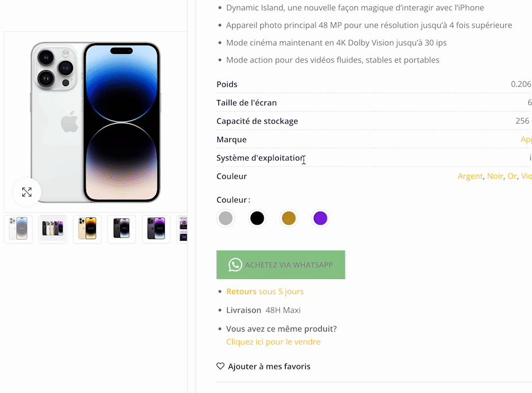The height and width of the screenshot is (393, 532).
Task: Choose the black color swatch
Action: 257,218
